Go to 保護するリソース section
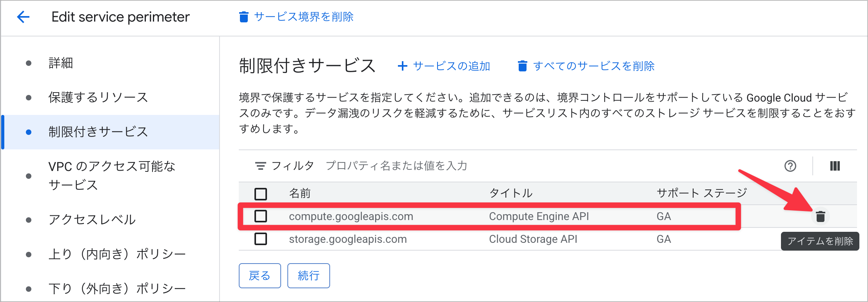This screenshot has height=302, width=868. coord(98,97)
